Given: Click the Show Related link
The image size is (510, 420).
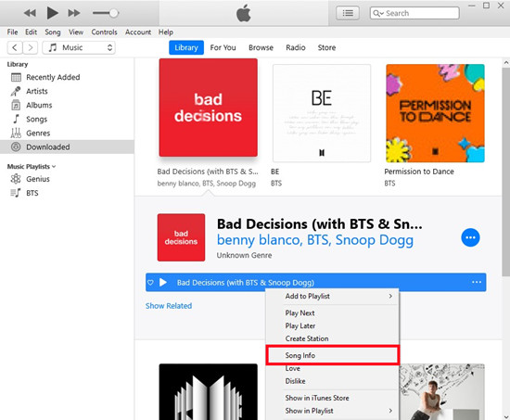Looking at the screenshot, I should 169,306.
